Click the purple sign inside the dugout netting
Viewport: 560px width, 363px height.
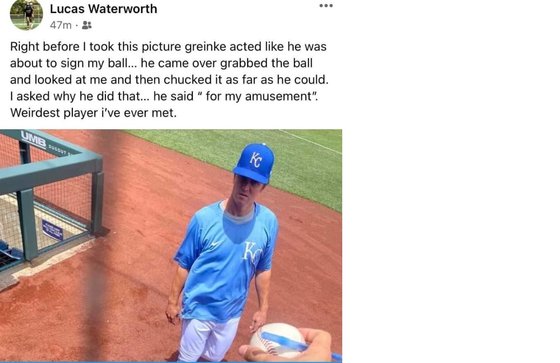[x=52, y=230]
